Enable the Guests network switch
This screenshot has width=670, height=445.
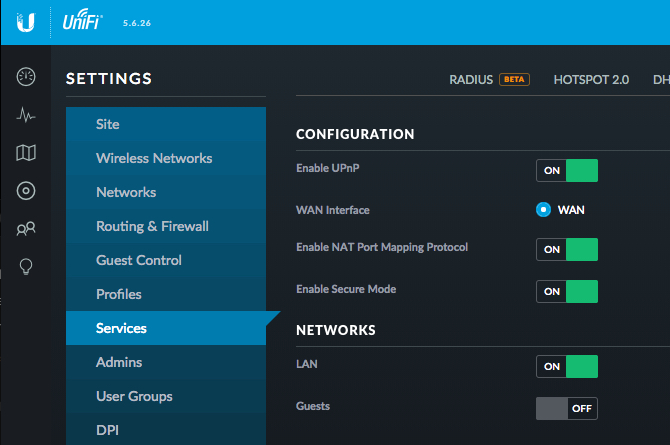[567, 408]
